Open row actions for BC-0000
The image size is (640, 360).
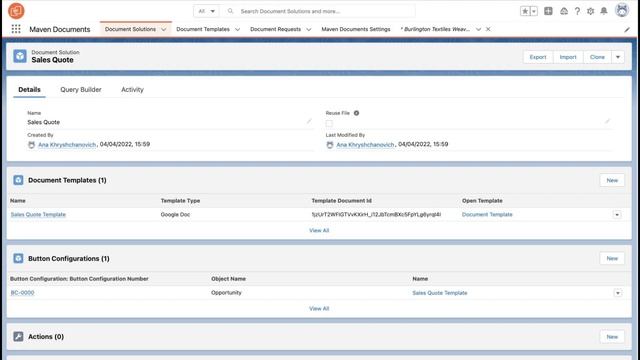click(618, 293)
